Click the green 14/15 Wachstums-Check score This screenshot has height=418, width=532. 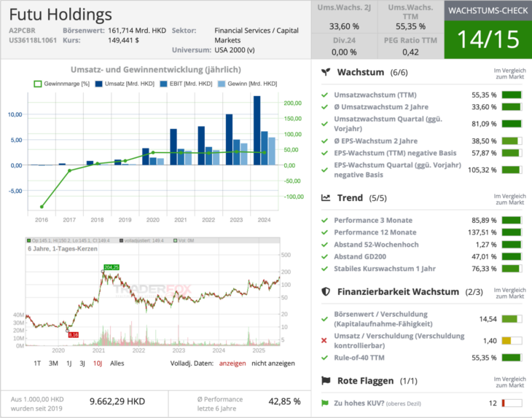click(488, 39)
